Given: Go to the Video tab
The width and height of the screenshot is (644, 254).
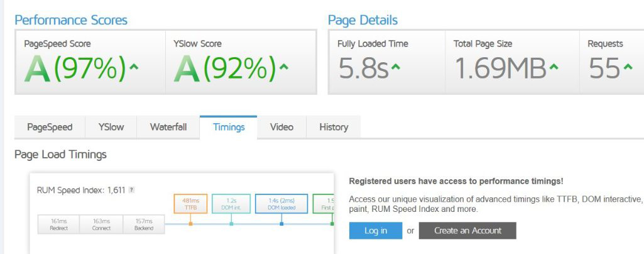Looking at the screenshot, I should [281, 127].
